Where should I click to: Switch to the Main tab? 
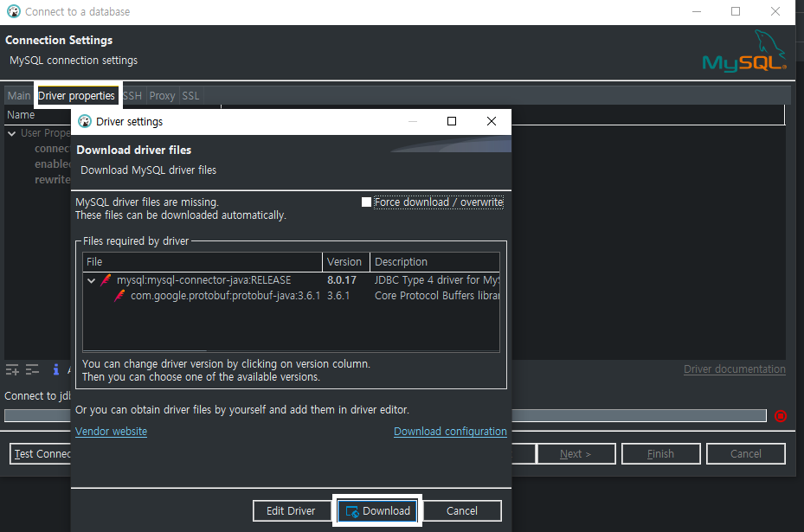[18, 96]
